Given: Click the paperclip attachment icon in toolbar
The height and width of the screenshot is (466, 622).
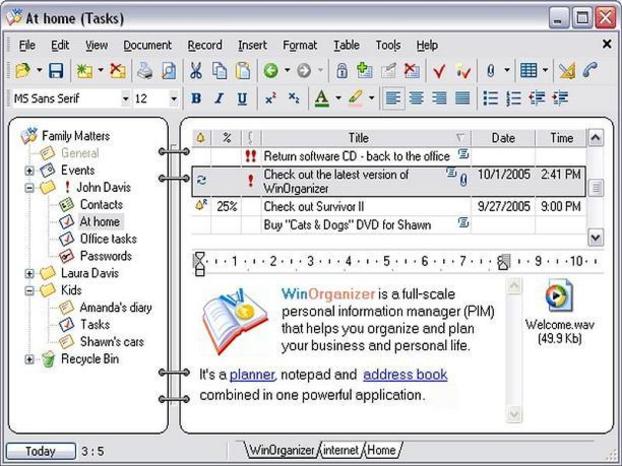Looking at the screenshot, I should click(x=491, y=71).
